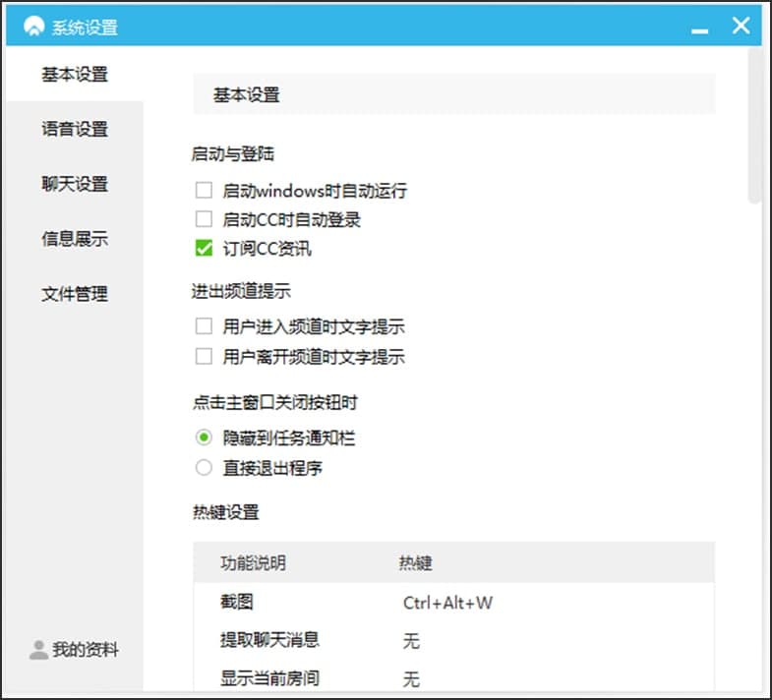The image size is (772, 700).
Task: Enable 用户进入频道时文字提示 checkbox
Action: click(204, 327)
